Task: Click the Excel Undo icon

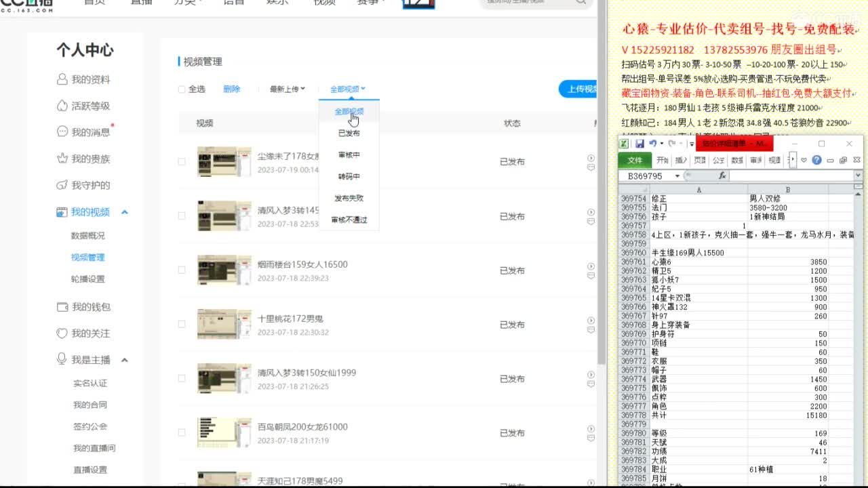Action: tap(653, 143)
